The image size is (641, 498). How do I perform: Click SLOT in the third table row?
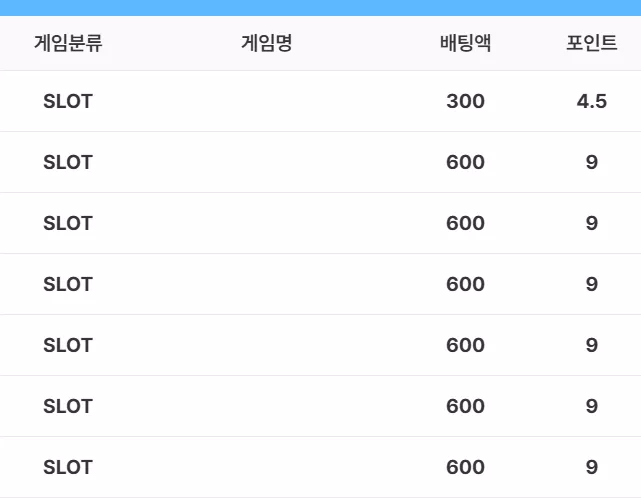click(x=68, y=223)
